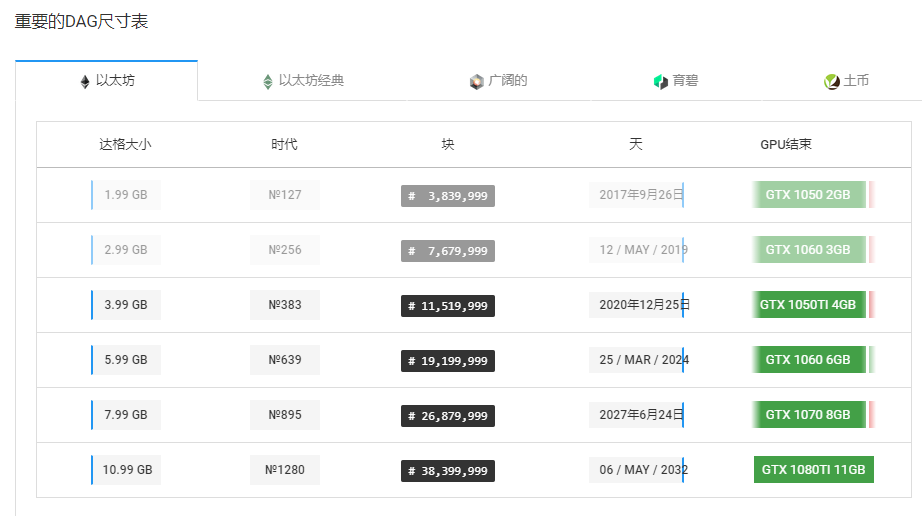Click the hexagon icon beside 广阔的
This screenshot has height=516, width=922.
[x=476, y=82]
